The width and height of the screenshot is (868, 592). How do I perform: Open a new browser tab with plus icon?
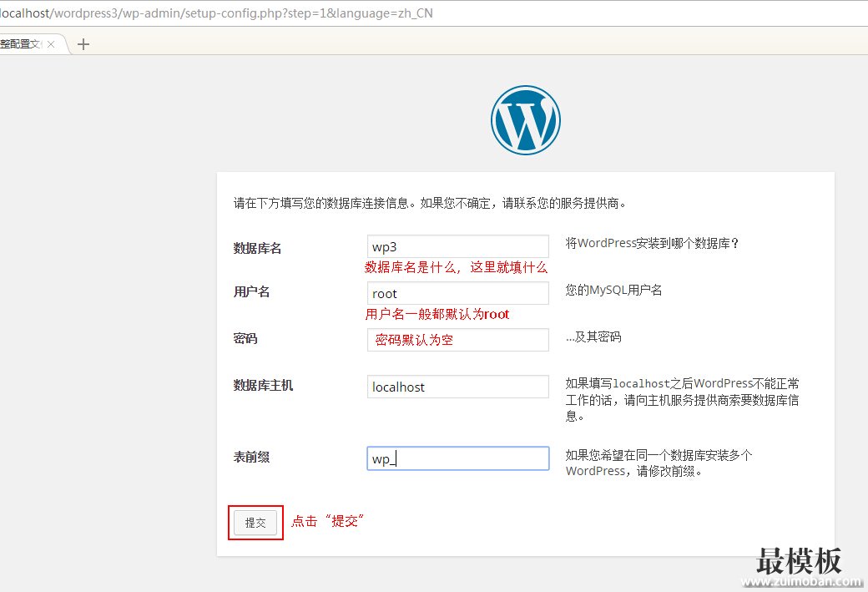(83, 44)
